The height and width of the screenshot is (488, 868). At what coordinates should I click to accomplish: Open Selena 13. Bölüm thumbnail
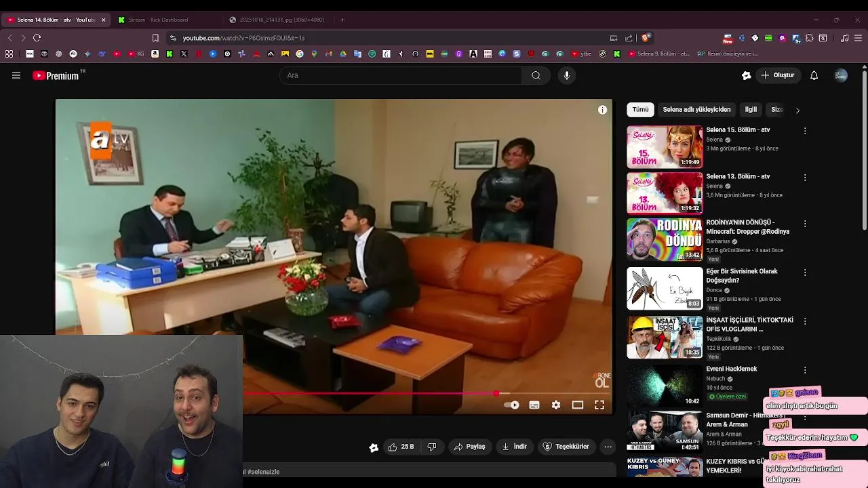[665, 193]
